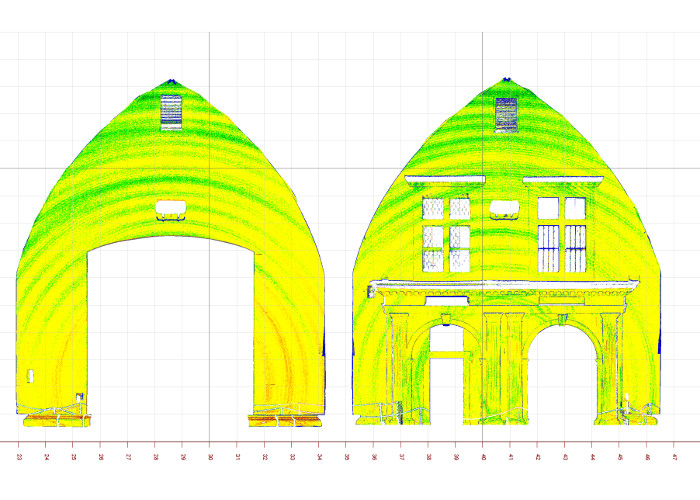Click the axis label 25 on the ruler
The width and height of the screenshot is (700, 500).
pos(74,457)
